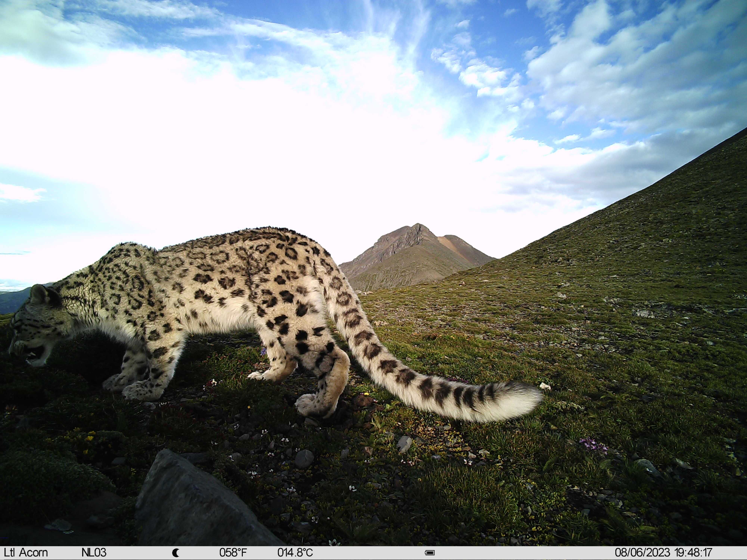Click the NL03 camera ID label

pyautogui.click(x=94, y=553)
